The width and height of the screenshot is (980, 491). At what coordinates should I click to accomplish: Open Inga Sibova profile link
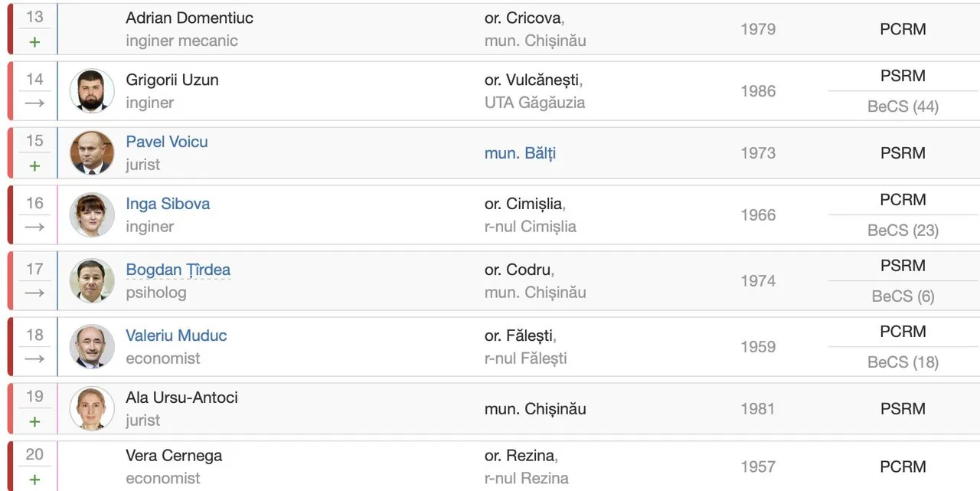[168, 204]
